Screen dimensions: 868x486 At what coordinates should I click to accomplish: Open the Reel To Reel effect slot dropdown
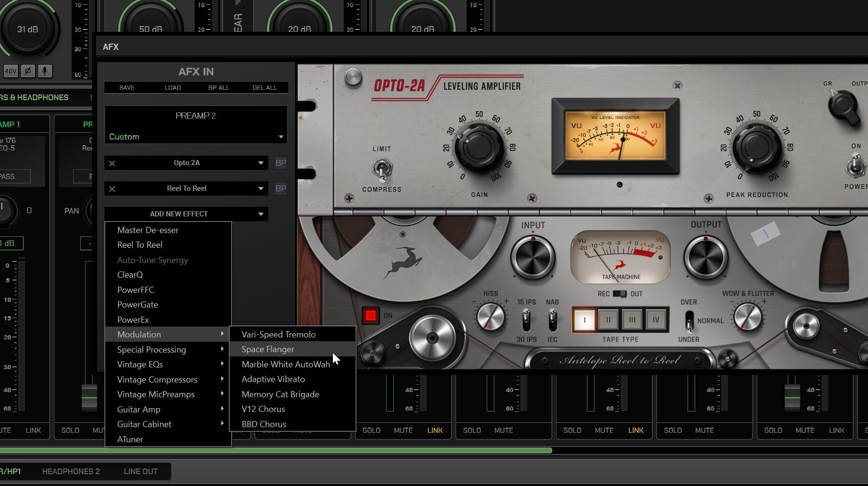tap(261, 188)
